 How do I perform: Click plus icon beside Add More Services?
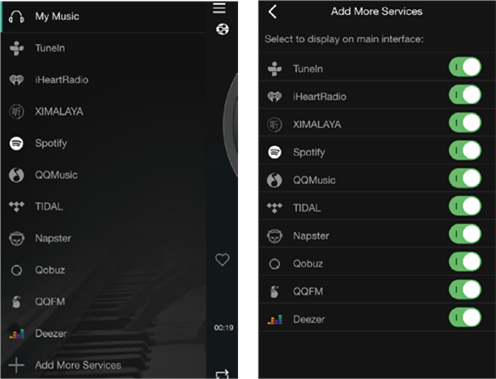[16, 365]
